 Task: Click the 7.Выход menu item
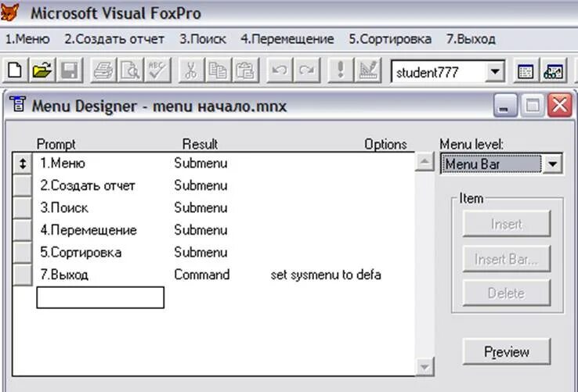(471, 39)
